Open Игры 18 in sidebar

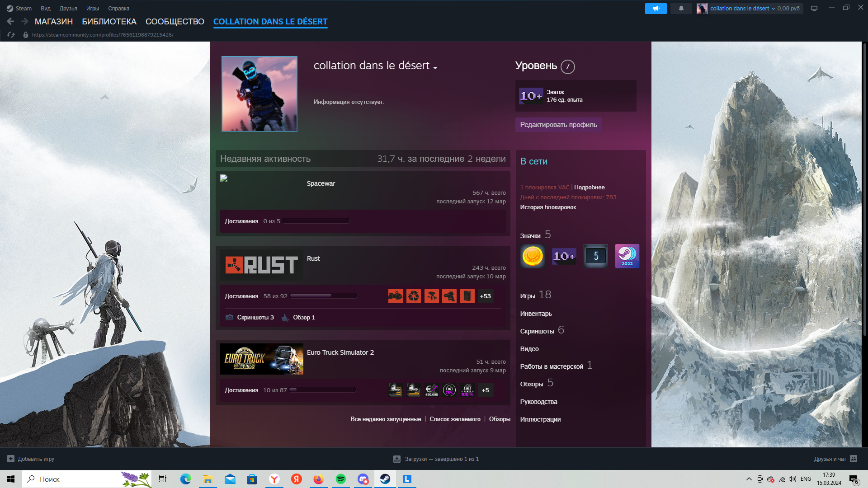pyautogui.click(x=536, y=295)
